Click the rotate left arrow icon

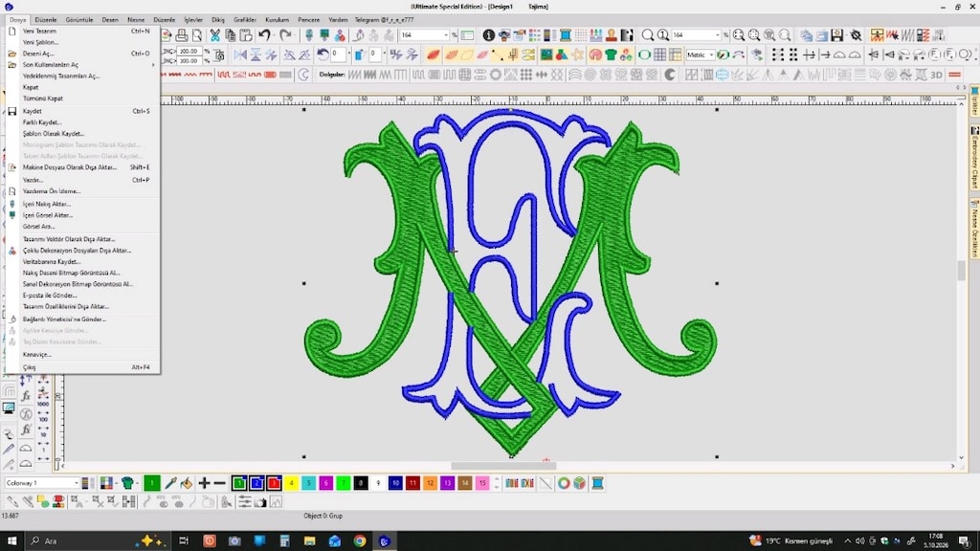[323, 55]
